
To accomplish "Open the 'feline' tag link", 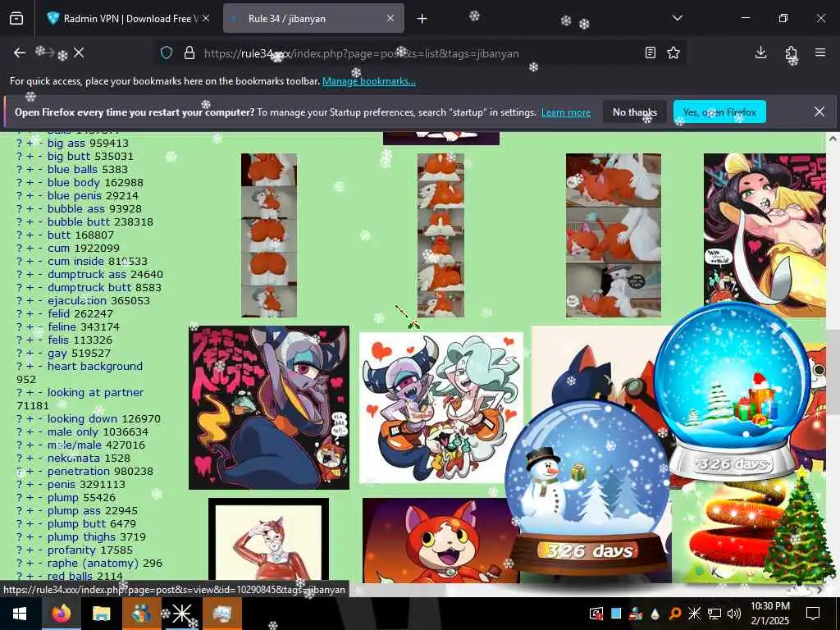I will point(62,326).
